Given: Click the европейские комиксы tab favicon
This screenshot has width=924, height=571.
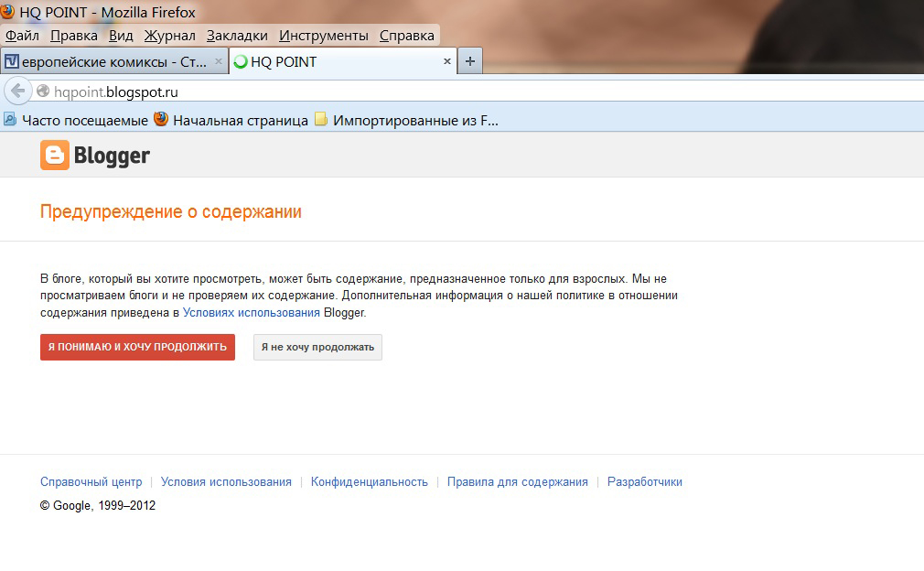Looking at the screenshot, I should point(12,61).
